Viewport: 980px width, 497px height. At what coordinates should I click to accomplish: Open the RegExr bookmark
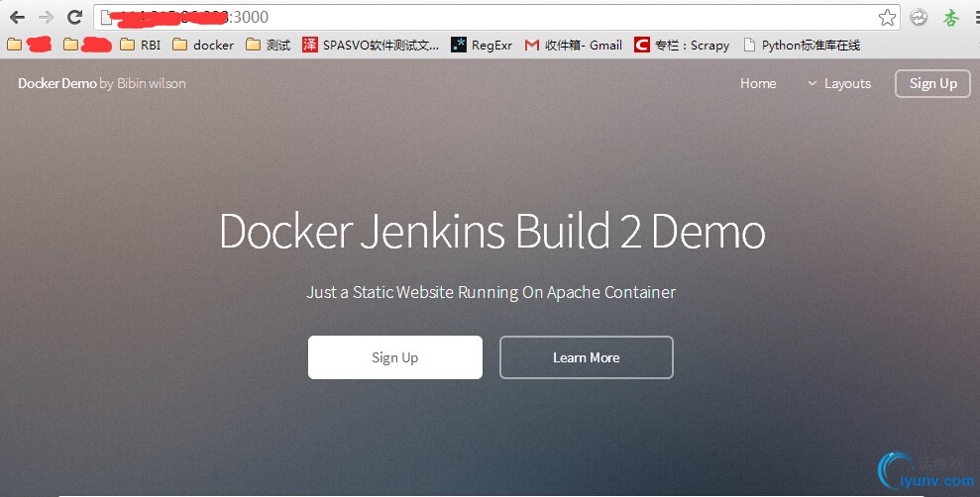click(482, 45)
